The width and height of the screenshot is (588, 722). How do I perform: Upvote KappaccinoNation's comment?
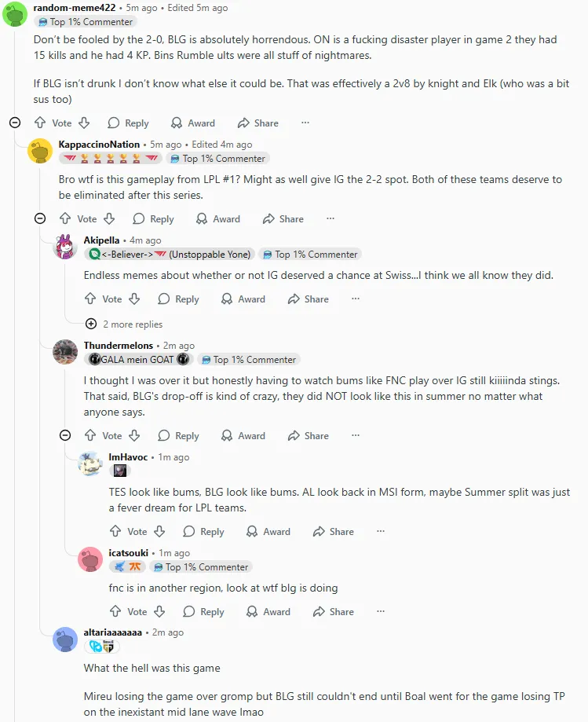65,218
